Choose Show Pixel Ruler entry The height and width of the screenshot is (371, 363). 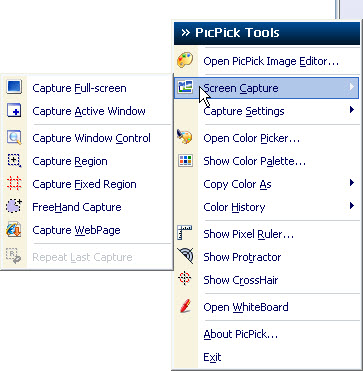pos(266,234)
